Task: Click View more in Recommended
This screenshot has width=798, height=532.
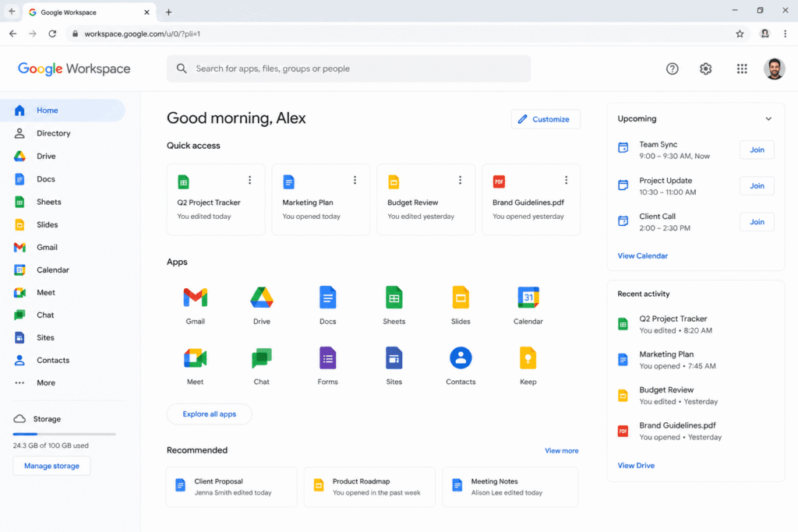Action: click(561, 451)
